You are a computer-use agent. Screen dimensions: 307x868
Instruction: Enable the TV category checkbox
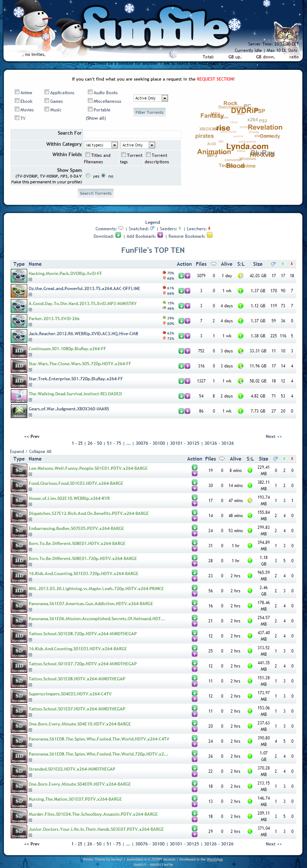pyautogui.click(x=17, y=117)
